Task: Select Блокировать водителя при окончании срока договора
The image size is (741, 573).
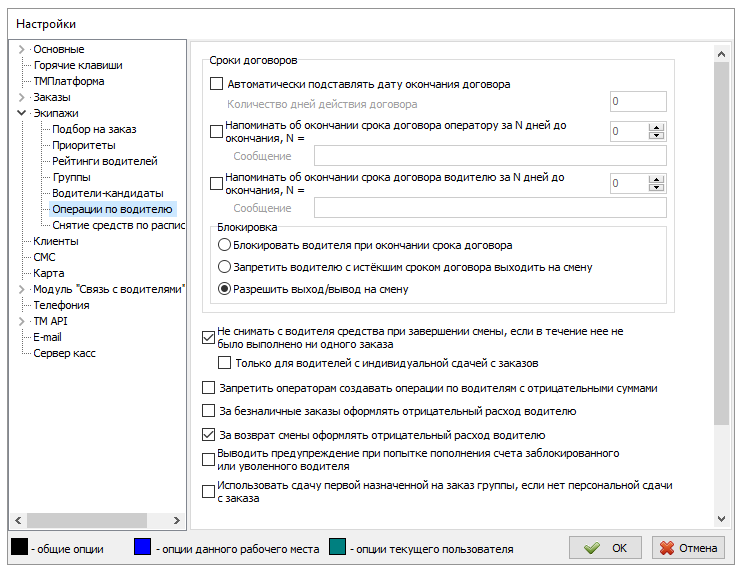Action: pyautogui.click(x=225, y=245)
